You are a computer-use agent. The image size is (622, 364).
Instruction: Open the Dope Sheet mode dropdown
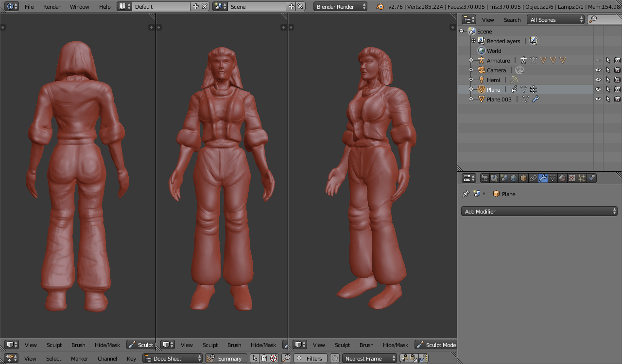(x=173, y=358)
